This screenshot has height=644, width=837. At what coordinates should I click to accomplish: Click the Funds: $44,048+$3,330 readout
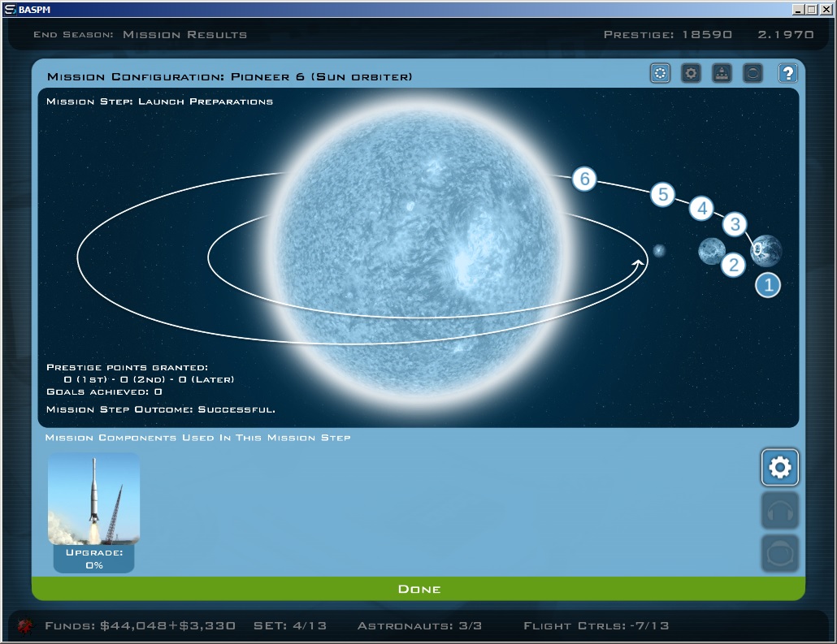(140, 625)
